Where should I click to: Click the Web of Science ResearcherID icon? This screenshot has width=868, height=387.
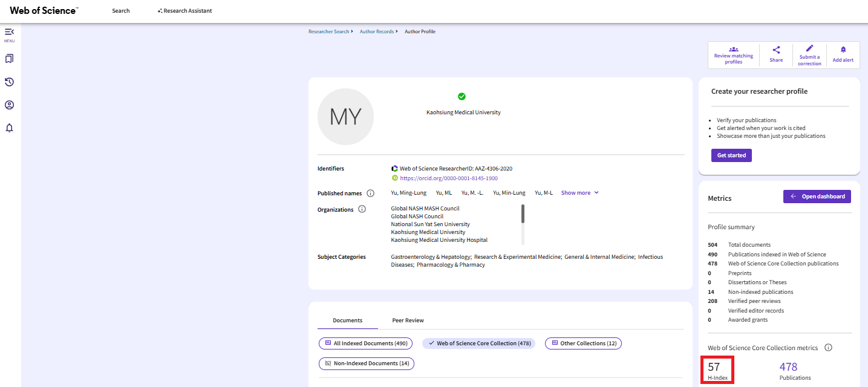(394, 169)
